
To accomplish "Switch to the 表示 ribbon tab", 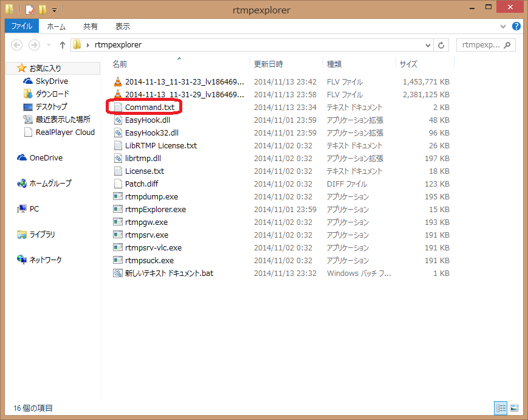I will point(122,26).
